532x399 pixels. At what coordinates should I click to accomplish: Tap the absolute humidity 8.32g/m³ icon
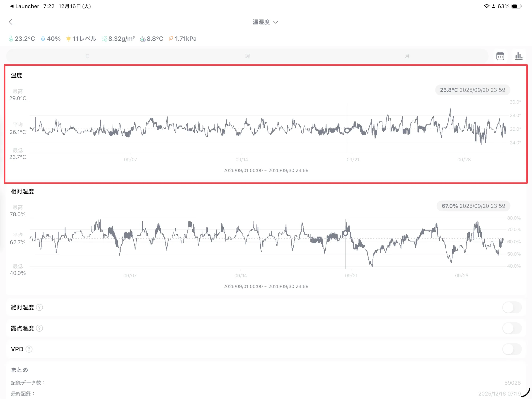click(104, 39)
